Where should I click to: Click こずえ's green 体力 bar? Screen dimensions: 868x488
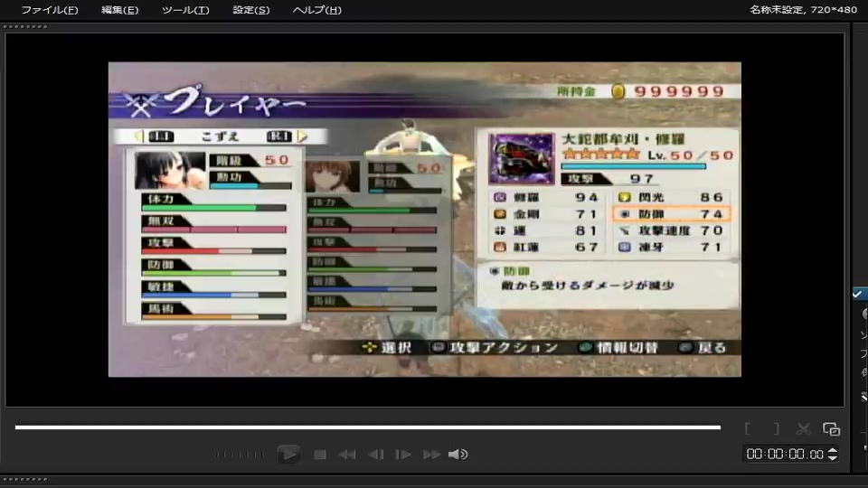pyautogui.click(x=213, y=208)
